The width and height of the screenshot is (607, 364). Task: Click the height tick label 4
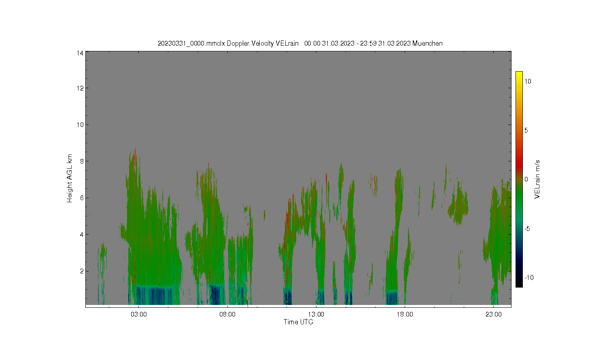[x=82, y=234]
